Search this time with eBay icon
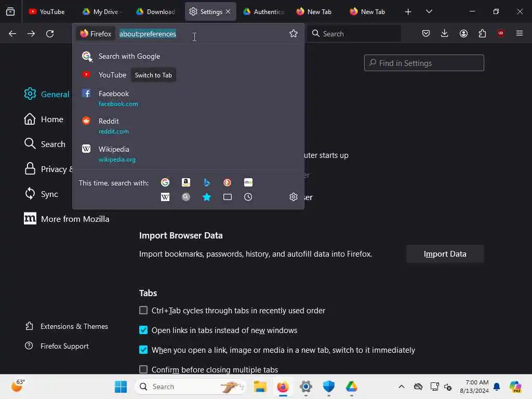 click(248, 182)
